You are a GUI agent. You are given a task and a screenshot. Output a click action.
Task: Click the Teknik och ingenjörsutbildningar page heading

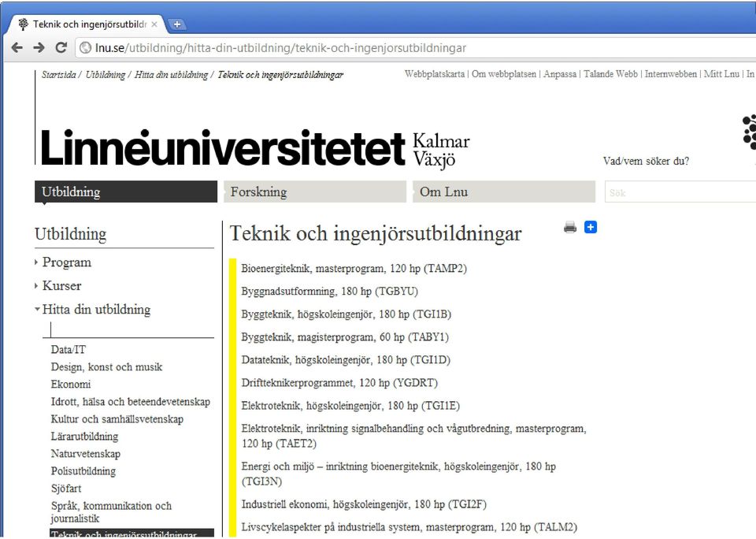(376, 233)
